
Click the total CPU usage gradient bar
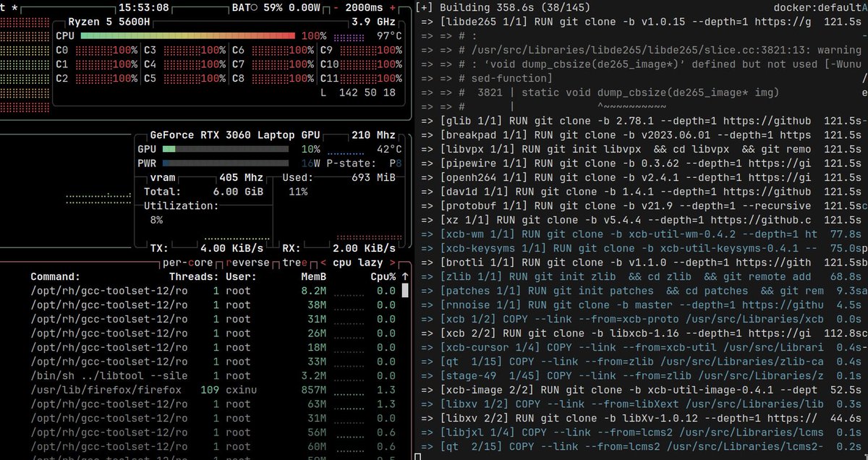coord(187,36)
